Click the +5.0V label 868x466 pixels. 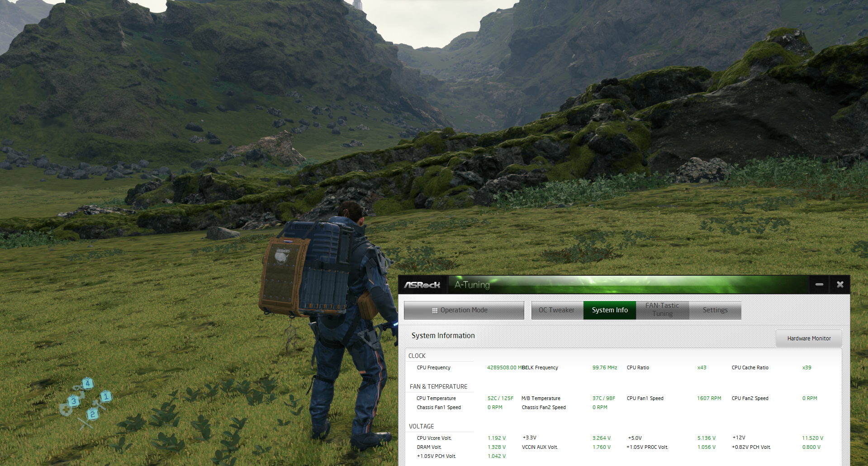[x=635, y=438]
